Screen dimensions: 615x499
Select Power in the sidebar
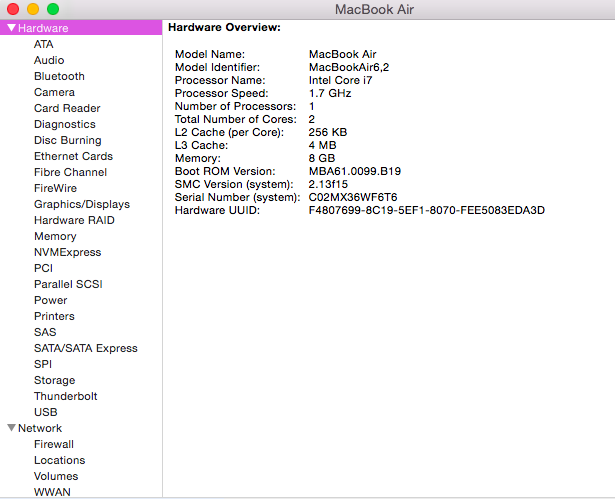[x=51, y=300]
